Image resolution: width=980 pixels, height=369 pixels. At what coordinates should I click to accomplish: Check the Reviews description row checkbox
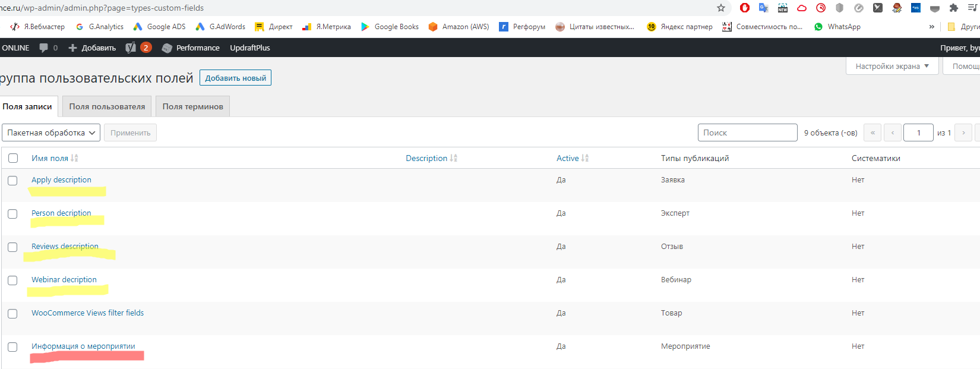click(x=12, y=247)
